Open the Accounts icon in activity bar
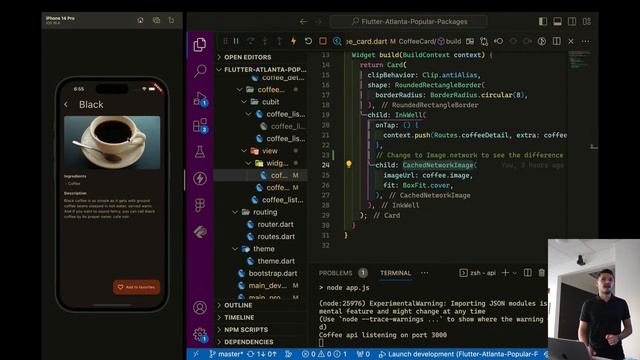 [x=200, y=307]
